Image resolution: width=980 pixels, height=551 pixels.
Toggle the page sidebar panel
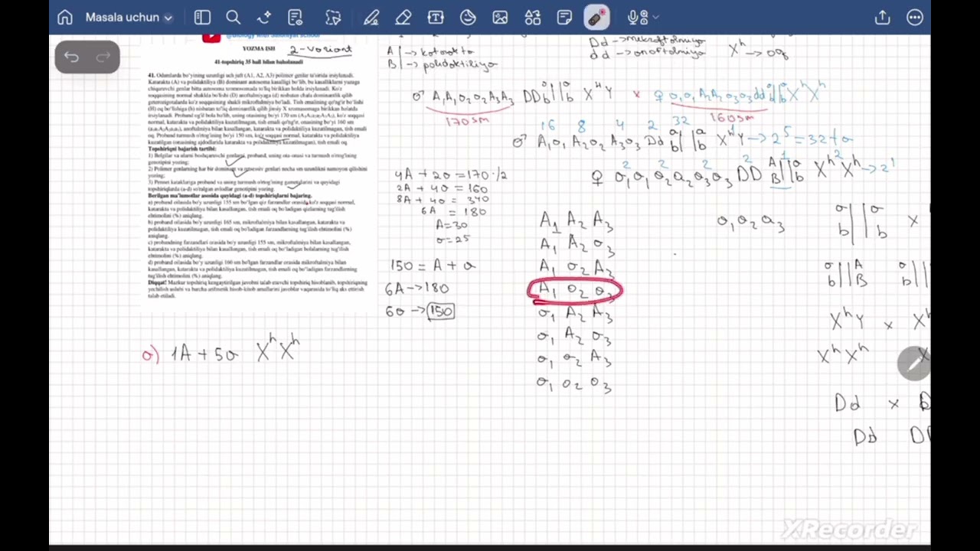tap(202, 17)
